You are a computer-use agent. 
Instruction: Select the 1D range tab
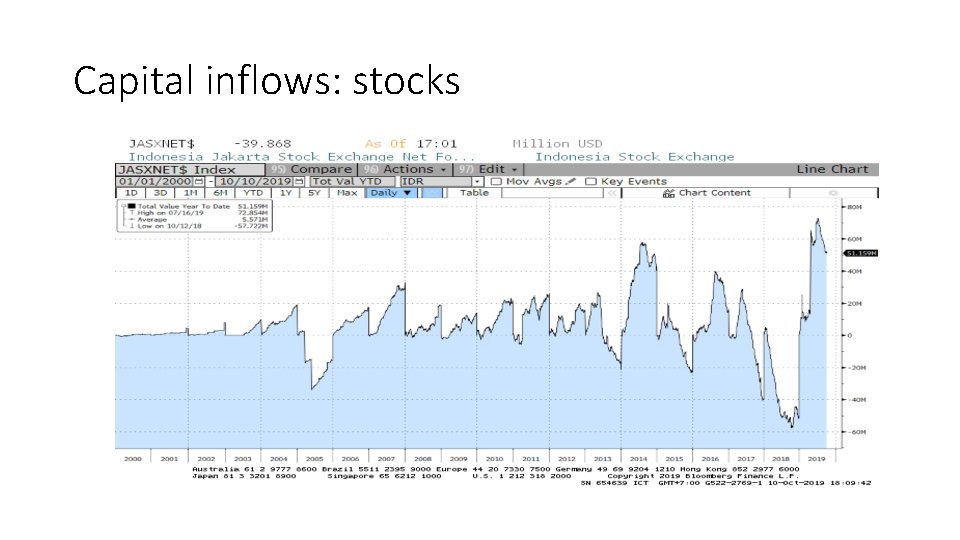click(131, 193)
